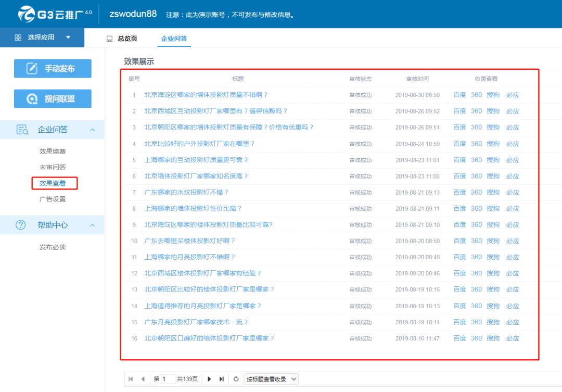Click the 搜问联盟 button
This screenshot has width=562, height=392.
click(53, 99)
